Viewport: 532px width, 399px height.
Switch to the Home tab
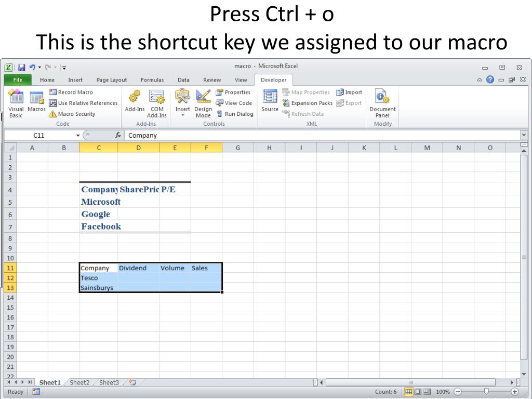coord(47,79)
